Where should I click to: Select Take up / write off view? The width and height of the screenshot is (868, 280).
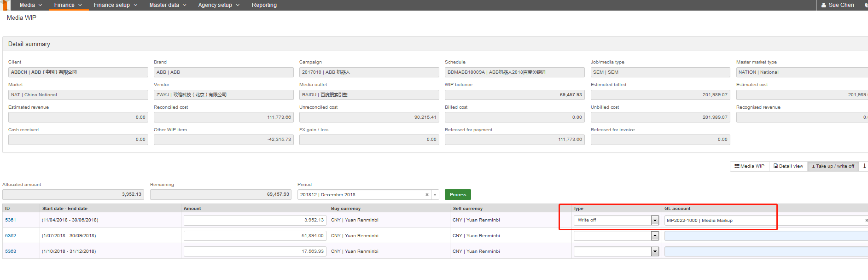[x=833, y=166]
